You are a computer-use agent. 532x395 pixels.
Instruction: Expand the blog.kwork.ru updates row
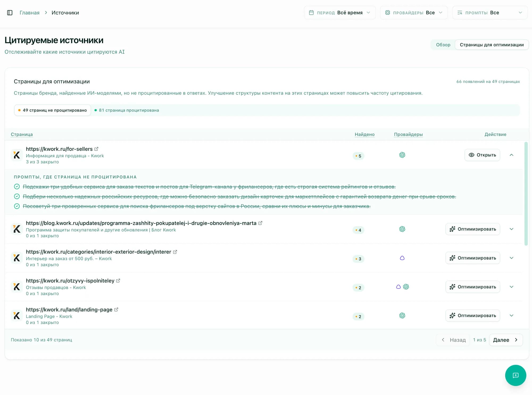512,229
